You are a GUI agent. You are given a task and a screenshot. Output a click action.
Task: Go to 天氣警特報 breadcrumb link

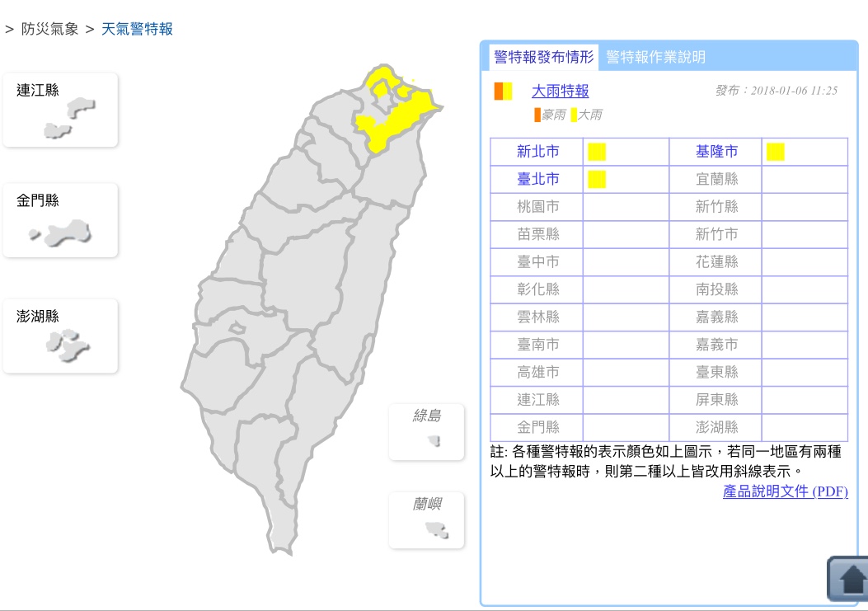tap(138, 29)
